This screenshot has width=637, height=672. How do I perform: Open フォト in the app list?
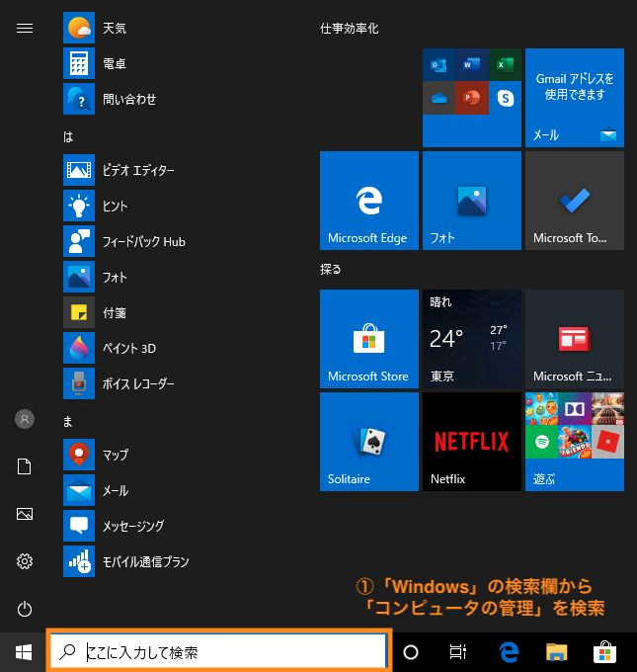(x=96, y=277)
